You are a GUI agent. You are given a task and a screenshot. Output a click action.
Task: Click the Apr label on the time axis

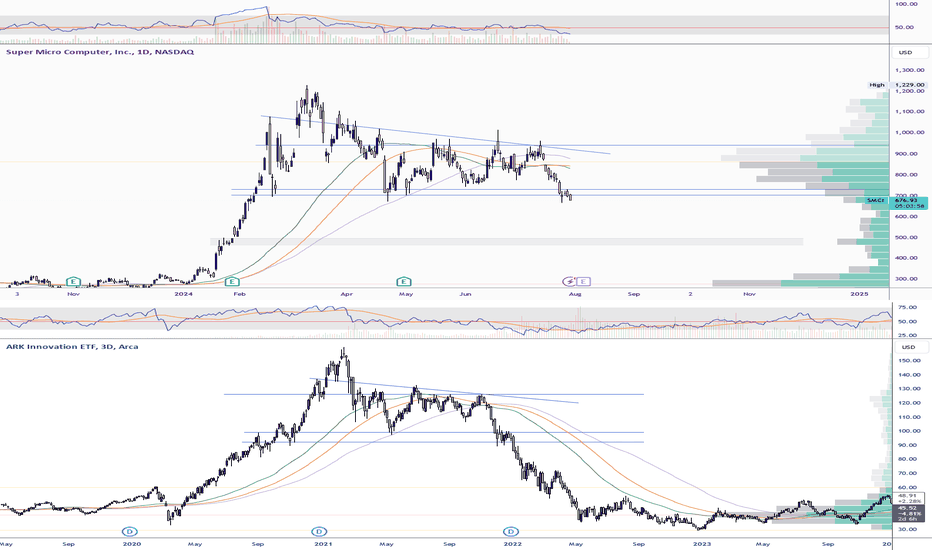point(347,294)
